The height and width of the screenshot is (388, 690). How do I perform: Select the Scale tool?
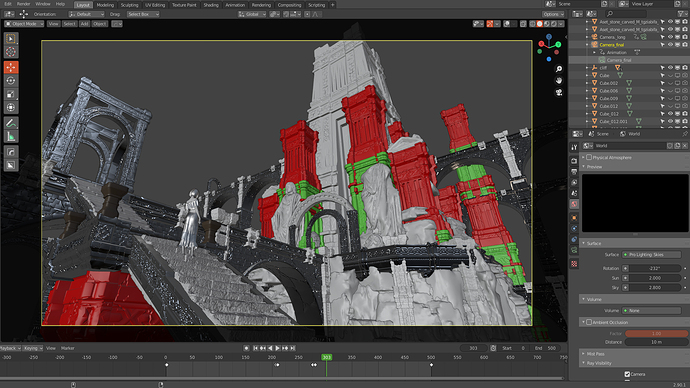pyautogui.click(x=11, y=94)
